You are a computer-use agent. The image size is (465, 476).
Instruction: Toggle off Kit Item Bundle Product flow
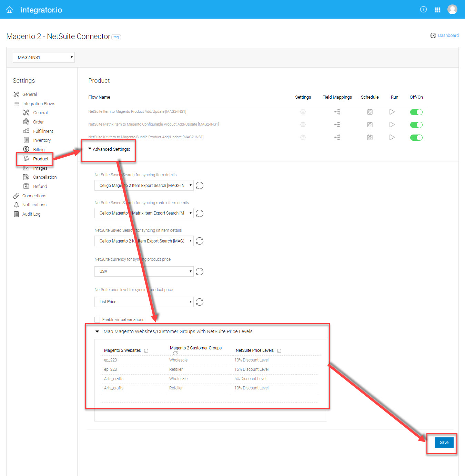416,138
